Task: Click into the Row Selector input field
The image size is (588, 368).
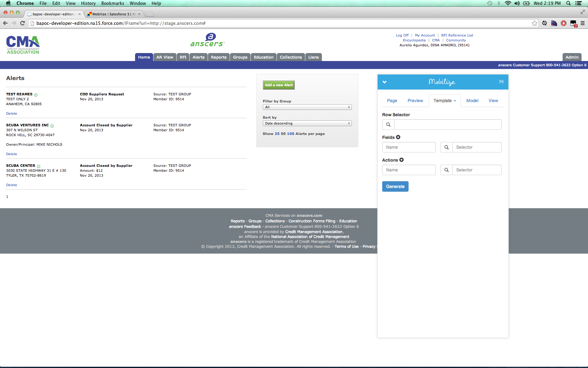Action: point(447,125)
